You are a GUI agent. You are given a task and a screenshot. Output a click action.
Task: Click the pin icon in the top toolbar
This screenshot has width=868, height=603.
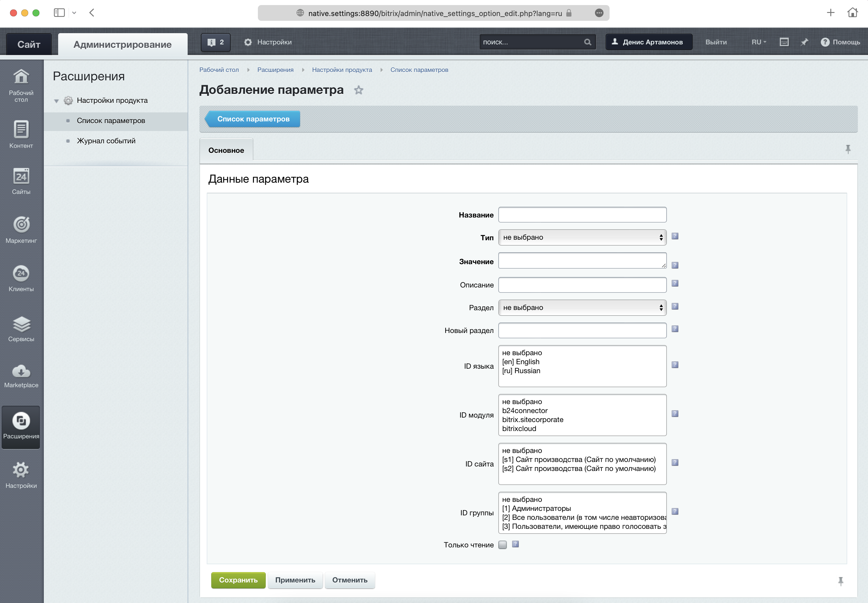804,42
